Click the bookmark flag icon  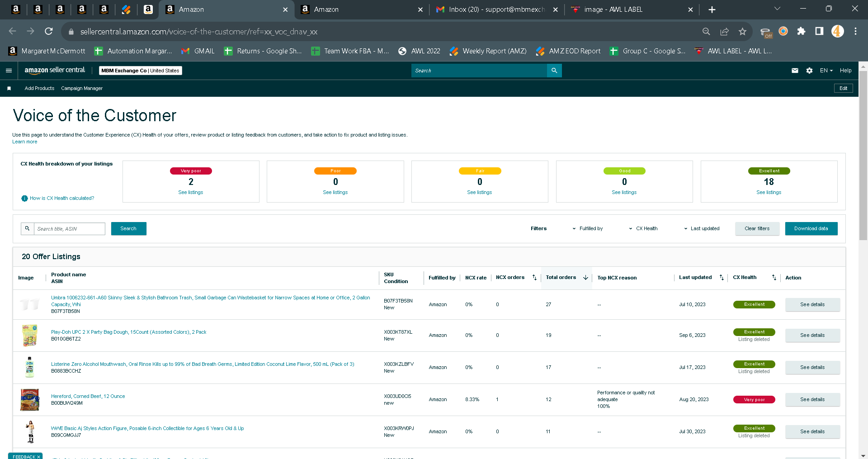pos(9,89)
